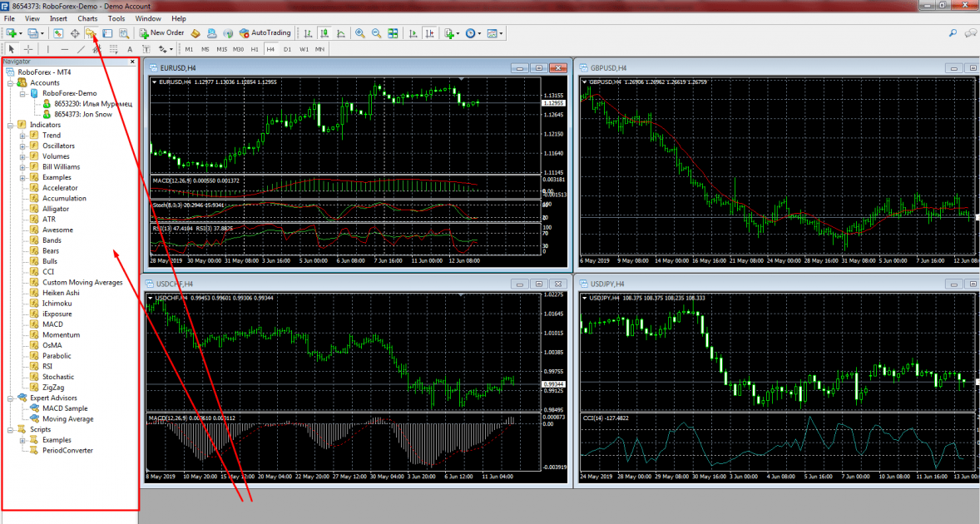Open the search magnifier at top right
This screenshot has width=980, height=524.
pos(953,33)
